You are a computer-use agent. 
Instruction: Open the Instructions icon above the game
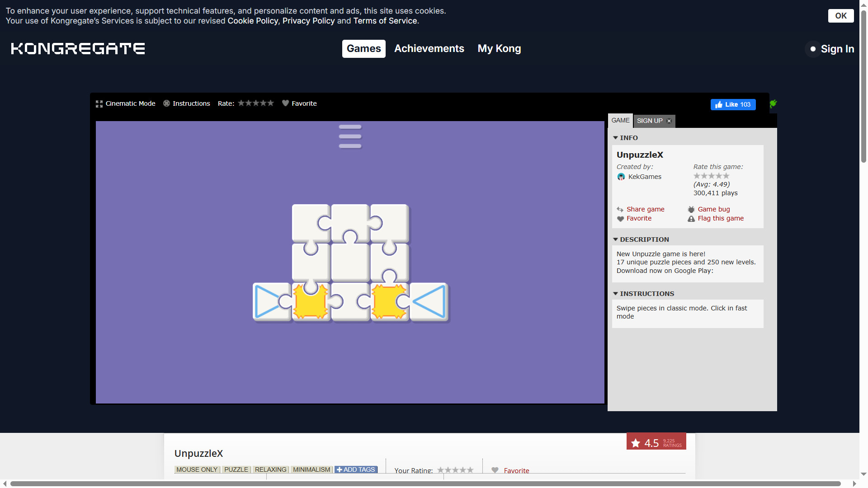(166, 103)
